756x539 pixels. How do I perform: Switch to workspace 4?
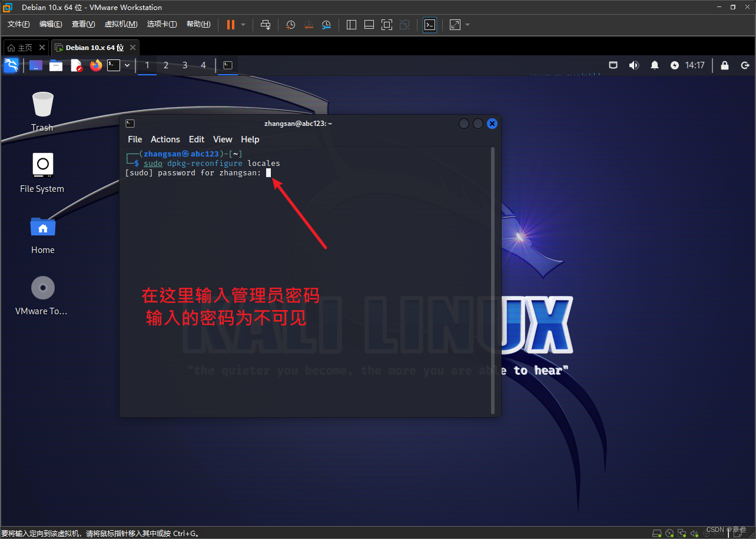point(204,65)
